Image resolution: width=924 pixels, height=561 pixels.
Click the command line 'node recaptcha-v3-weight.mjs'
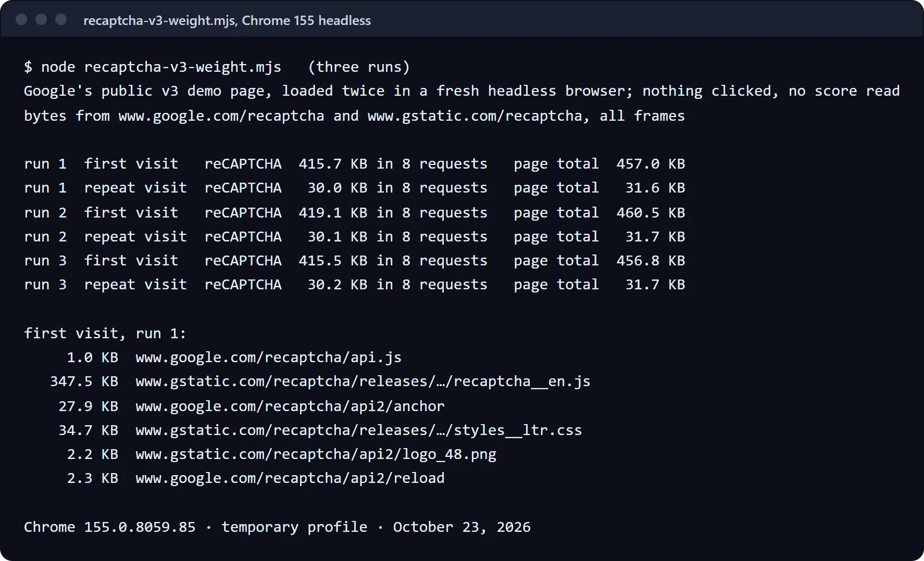(x=161, y=67)
